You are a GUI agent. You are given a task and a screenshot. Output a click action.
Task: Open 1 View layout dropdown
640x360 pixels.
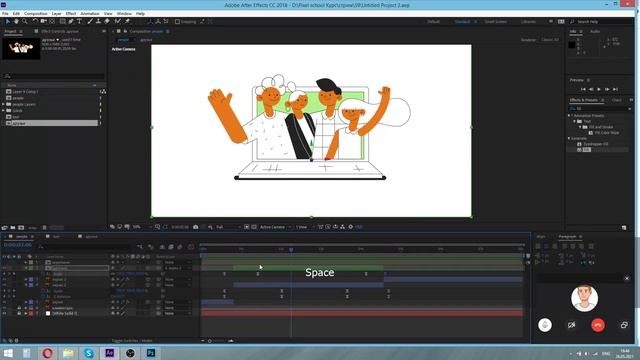(305, 227)
